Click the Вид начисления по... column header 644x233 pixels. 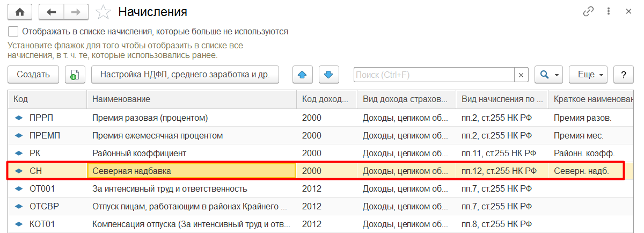click(x=502, y=99)
